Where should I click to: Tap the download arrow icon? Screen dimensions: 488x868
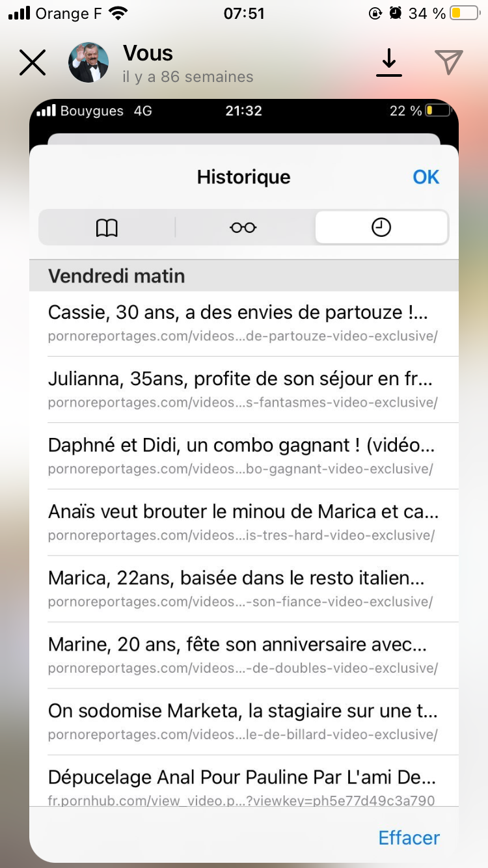coord(389,63)
